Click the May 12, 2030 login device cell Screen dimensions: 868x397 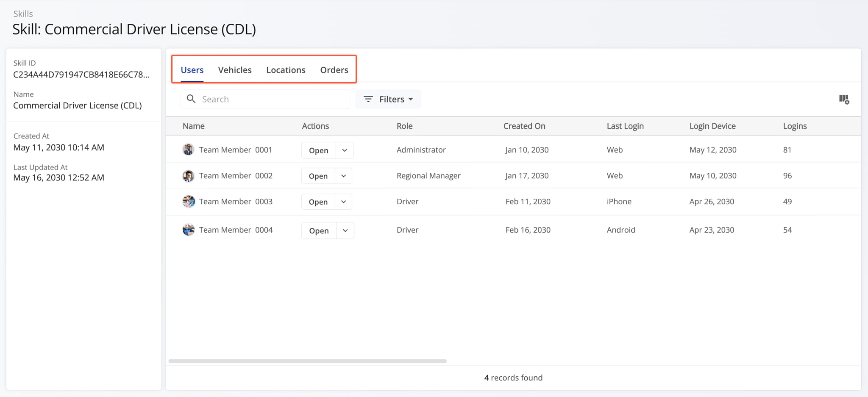(x=713, y=150)
